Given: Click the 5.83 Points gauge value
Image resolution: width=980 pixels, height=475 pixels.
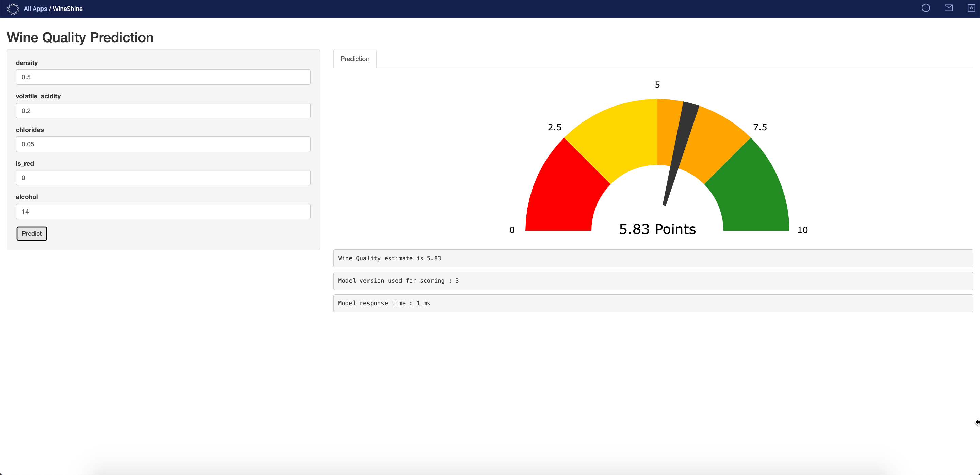Looking at the screenshot, I should (657, 229).
